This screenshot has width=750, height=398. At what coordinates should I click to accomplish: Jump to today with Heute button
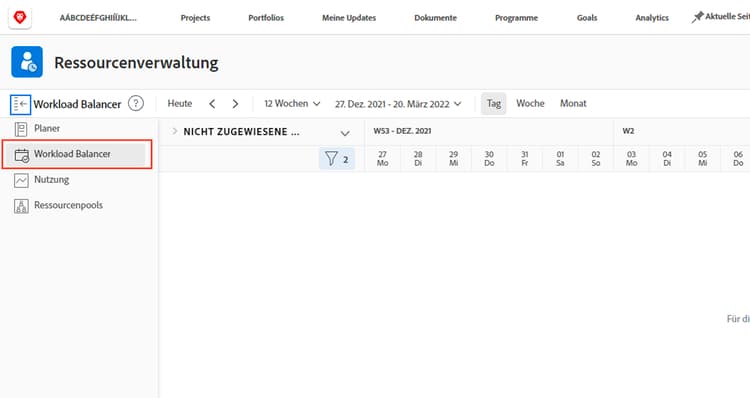coord(180,103)
